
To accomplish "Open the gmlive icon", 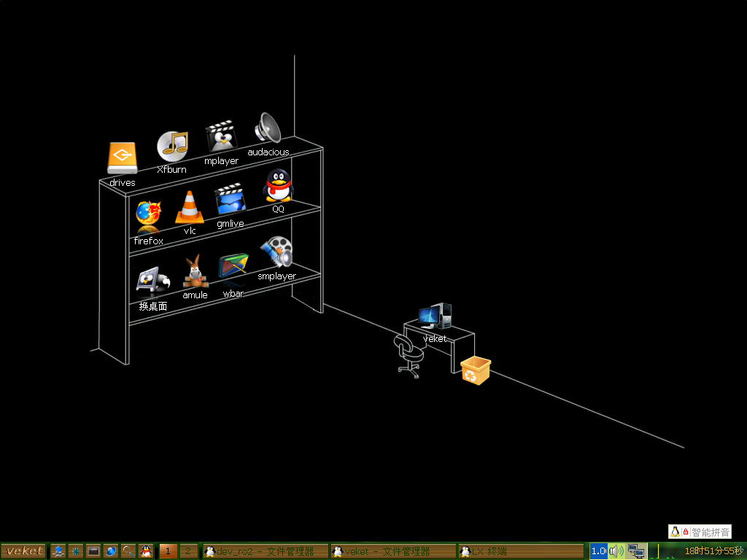I will pyautogui.click(x=231, y=199).
